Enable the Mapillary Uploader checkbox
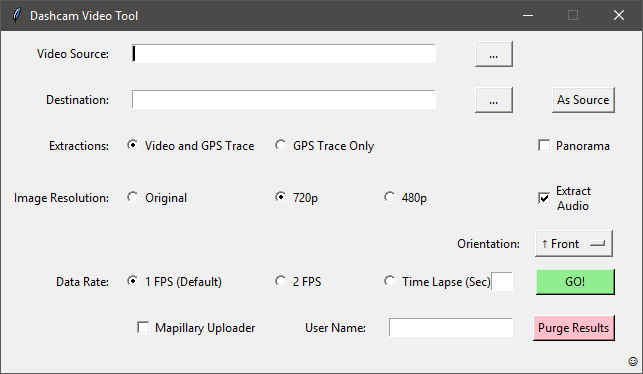Screen dimensions: 643x374 click(x=143, y=328)
